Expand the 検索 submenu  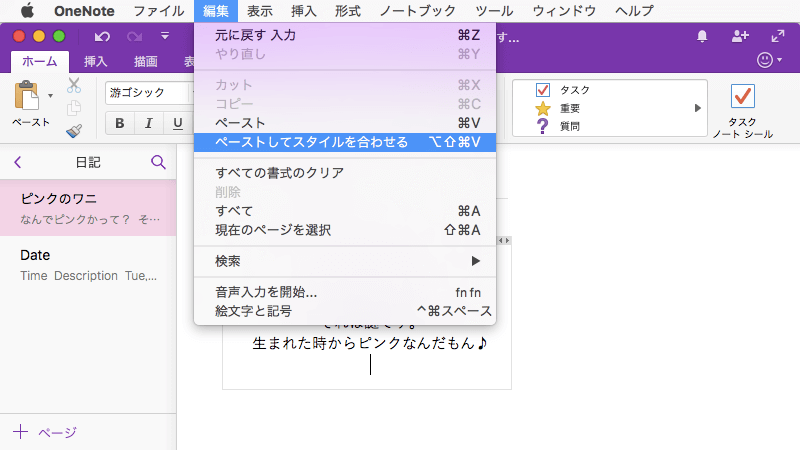tap(345, 261)
